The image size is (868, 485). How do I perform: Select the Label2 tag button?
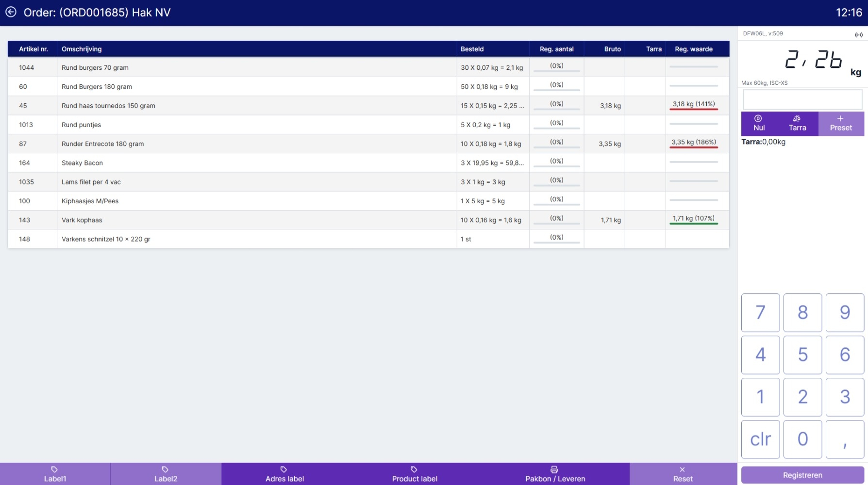pyautogui.click(x=166, y=474)
